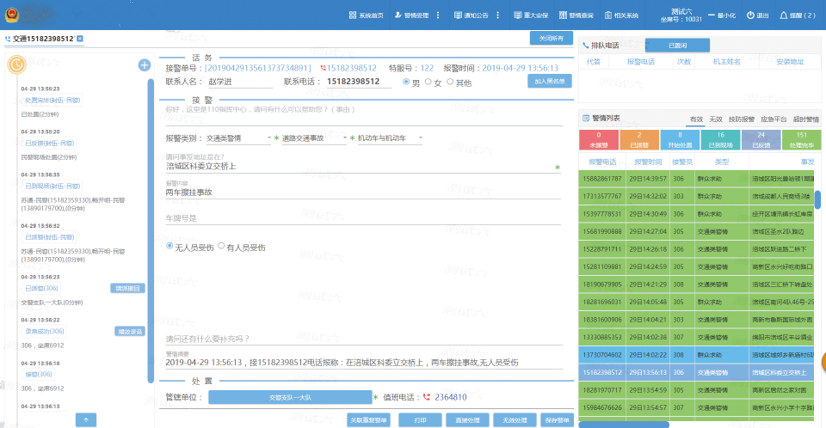Screen dimensions: 826x428
Task: Open the 通知公告 menu item
Action: [471, 15]
